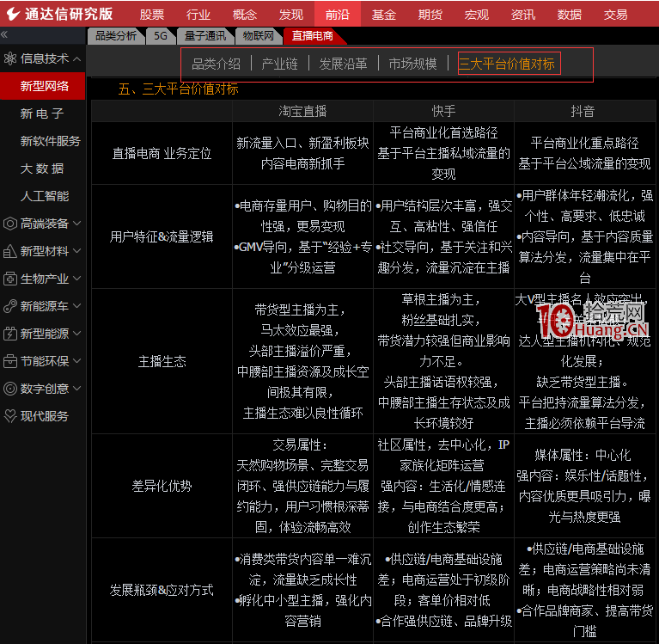The image size is (659, 644).
Task: Click the 新能源车 icon
Action: coord(10,306)
